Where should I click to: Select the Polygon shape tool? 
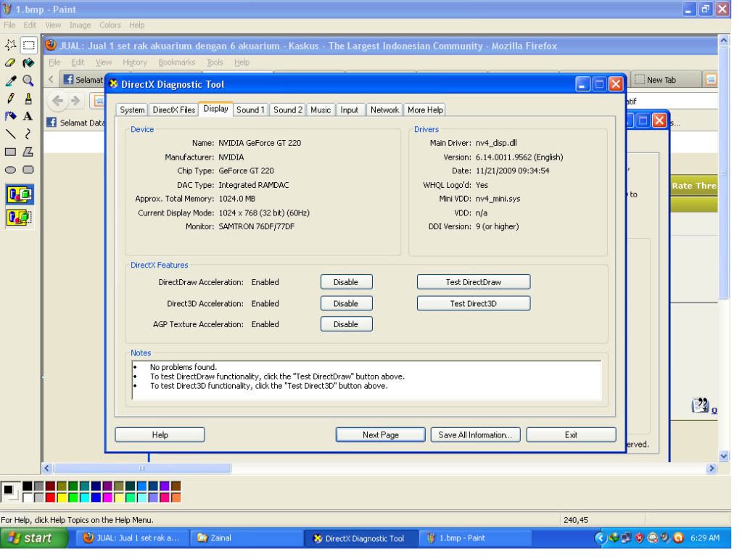coord(28,152)
